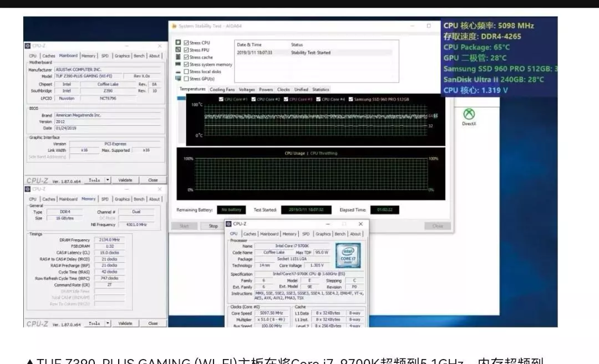This screenshot has width=599, height=364.
Task: Click the monitor icon beside Stress GPU(s)
Action: (178, 79)
